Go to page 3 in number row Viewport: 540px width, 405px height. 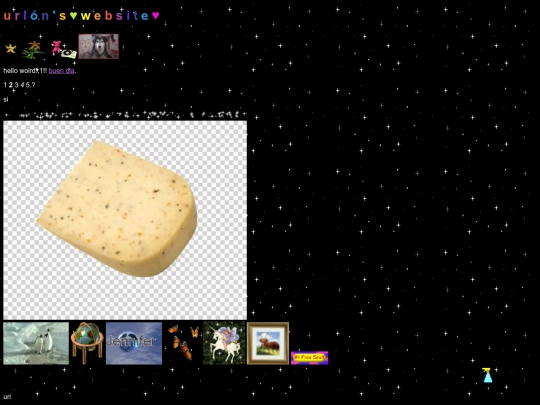pyautogui.click(x=16, y=85)
